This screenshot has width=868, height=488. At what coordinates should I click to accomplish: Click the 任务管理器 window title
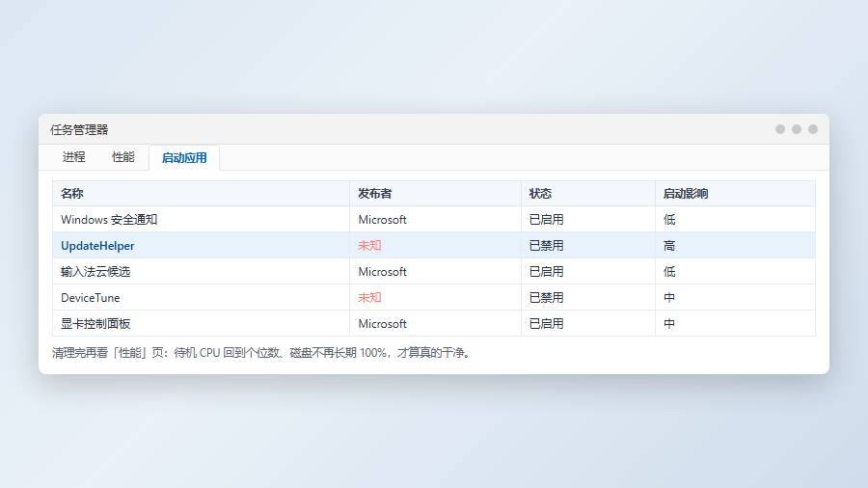click(79, 130)
